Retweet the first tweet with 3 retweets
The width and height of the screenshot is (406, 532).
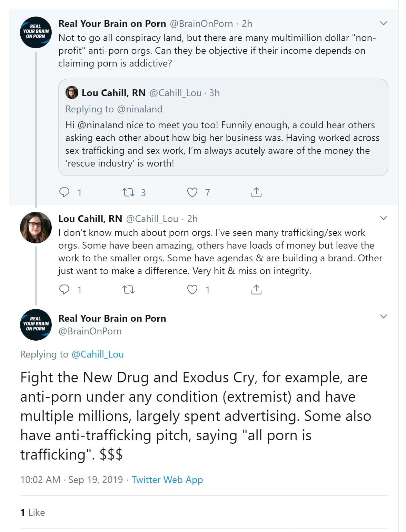coord(129,192)
